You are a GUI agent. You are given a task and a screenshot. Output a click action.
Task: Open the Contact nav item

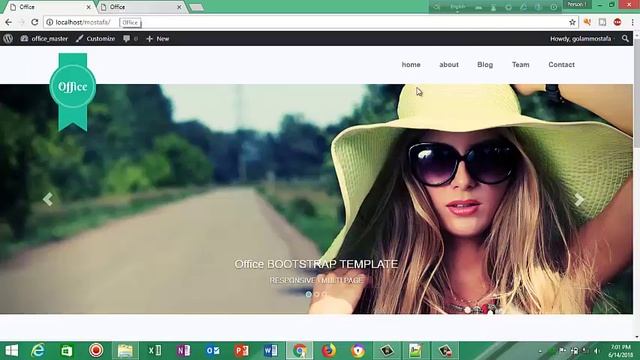[561, 64]
